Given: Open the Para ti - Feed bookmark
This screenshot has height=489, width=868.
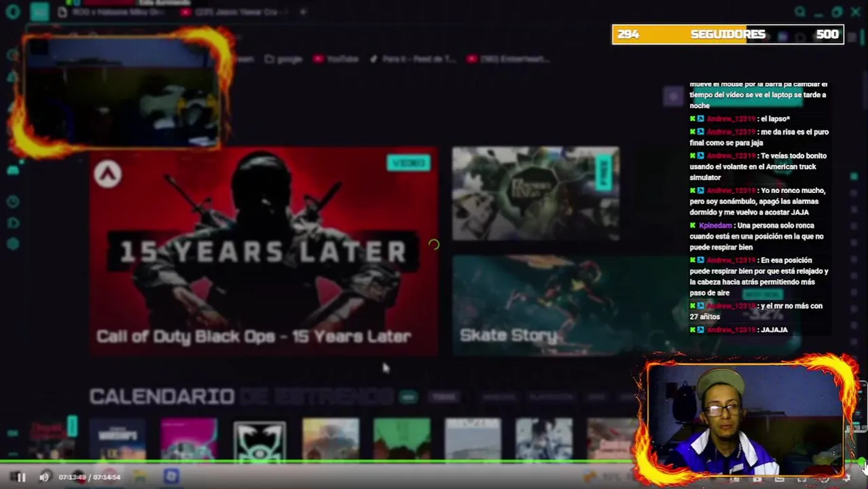Looking at the screenshot, I should click(413, 59).
